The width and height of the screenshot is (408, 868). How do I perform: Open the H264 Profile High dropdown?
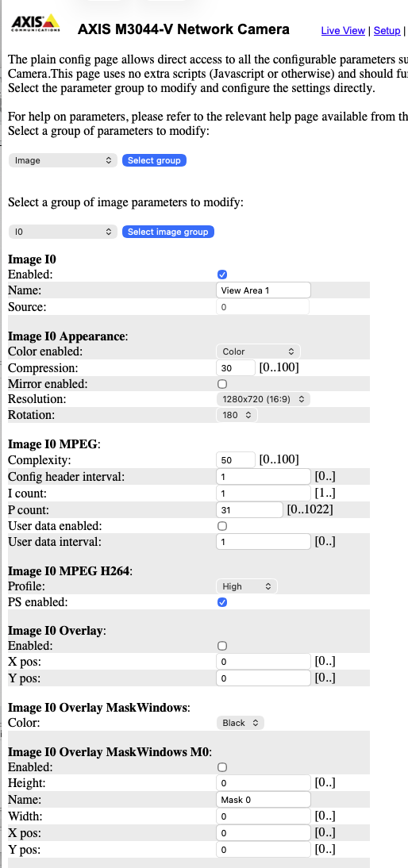coord(246,586)
